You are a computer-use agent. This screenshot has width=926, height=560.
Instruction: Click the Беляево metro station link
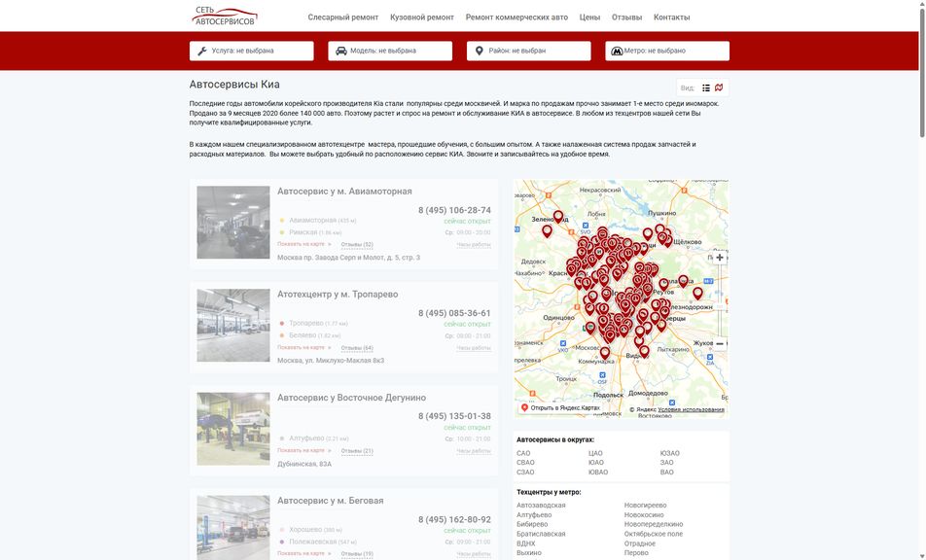click(x=303, y=335)
